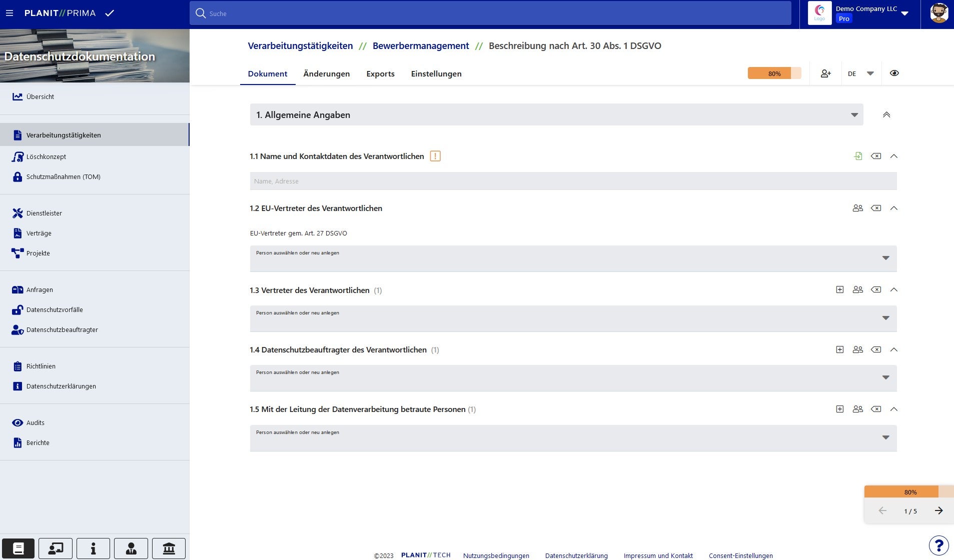Switch to the Dokument tab
Image resolution: width=954 pixels, height=560 pixels.
pos(268,73)
